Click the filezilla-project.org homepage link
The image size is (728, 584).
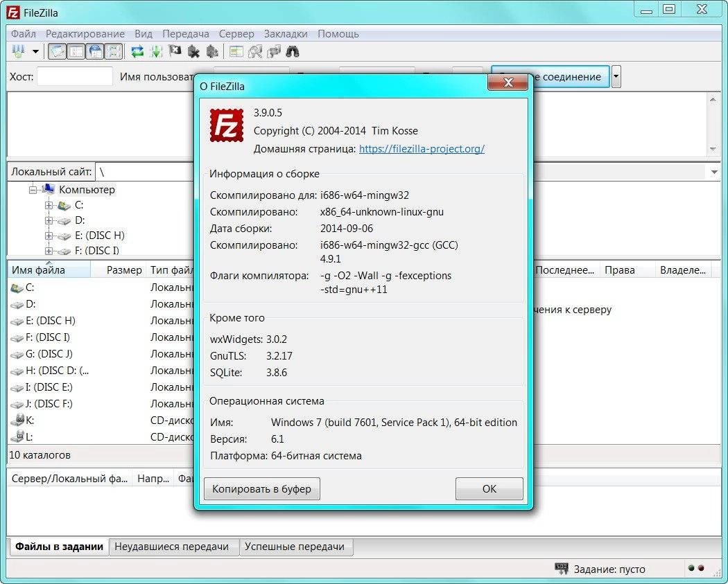(x=422, y=149)
